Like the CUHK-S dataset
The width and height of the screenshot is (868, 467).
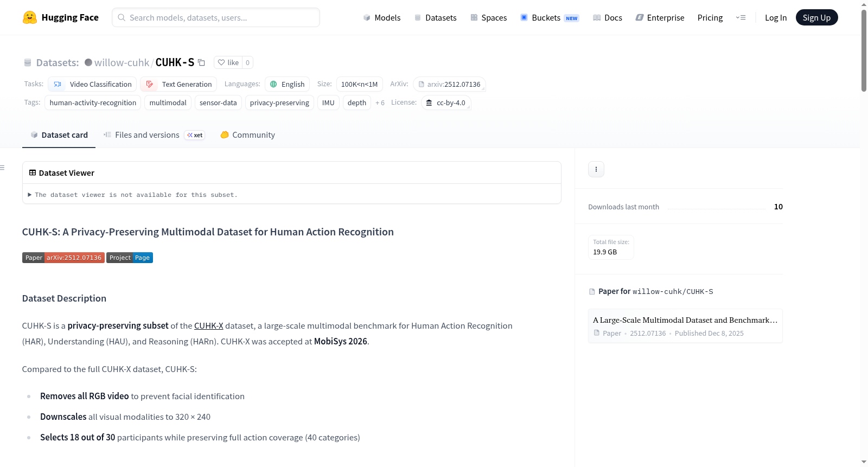[228, 62]
